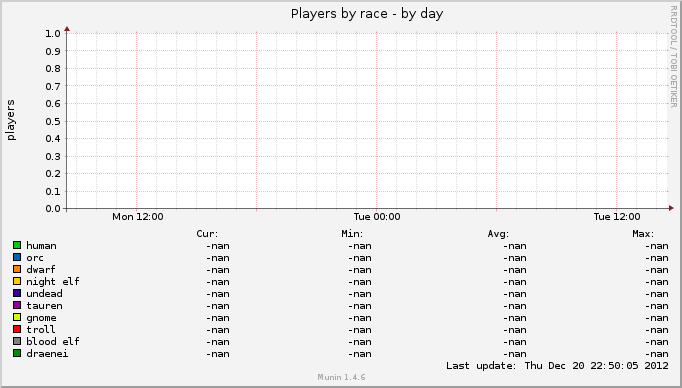Click the night elf yellow swatch
Screen dimensions: 682x388
pyautogui.click(x=17, y=281)
